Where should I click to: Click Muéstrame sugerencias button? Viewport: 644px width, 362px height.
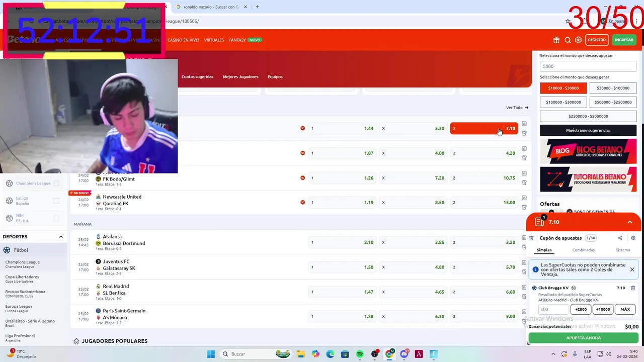[x=588, y=130]
